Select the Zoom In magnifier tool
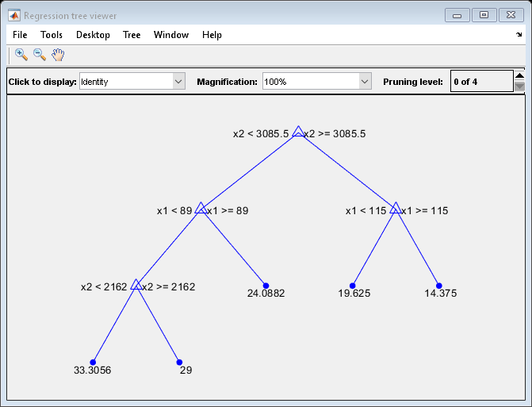The width and height of the screenshot is (532, 407). pyautogui.click(x=21, y=55)
